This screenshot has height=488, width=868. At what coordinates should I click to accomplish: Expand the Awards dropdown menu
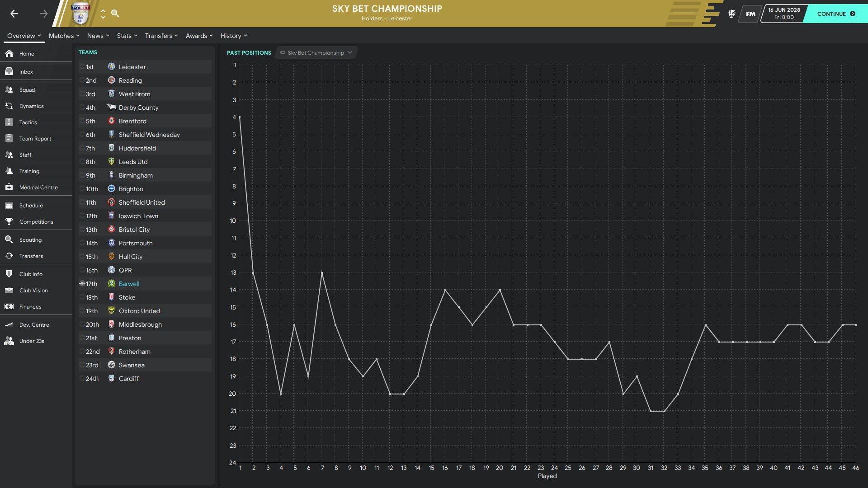199,36
